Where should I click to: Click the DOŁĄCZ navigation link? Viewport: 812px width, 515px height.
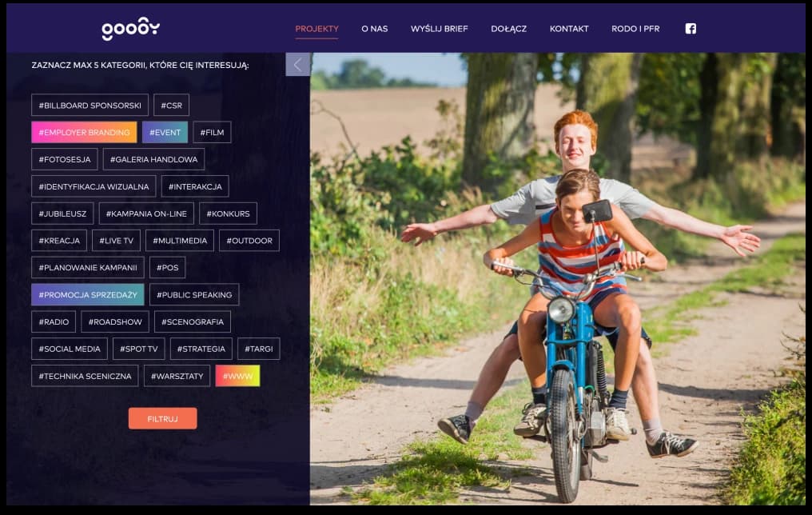507,29
